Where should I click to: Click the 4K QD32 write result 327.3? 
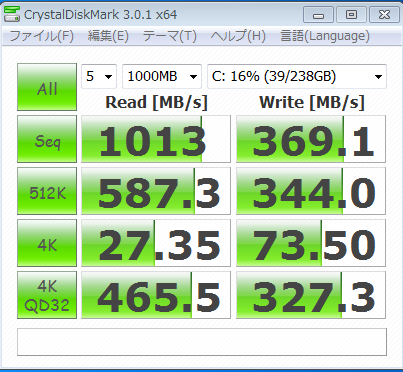pos(311,295)
